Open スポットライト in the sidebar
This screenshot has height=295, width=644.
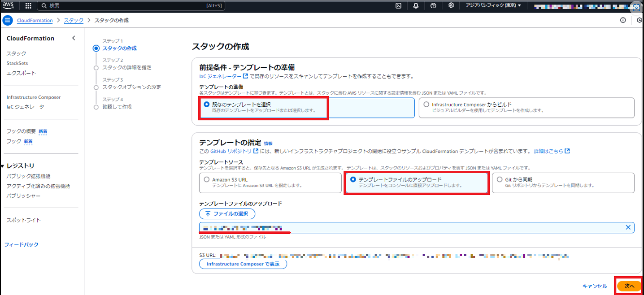click(x=23, y=220)
